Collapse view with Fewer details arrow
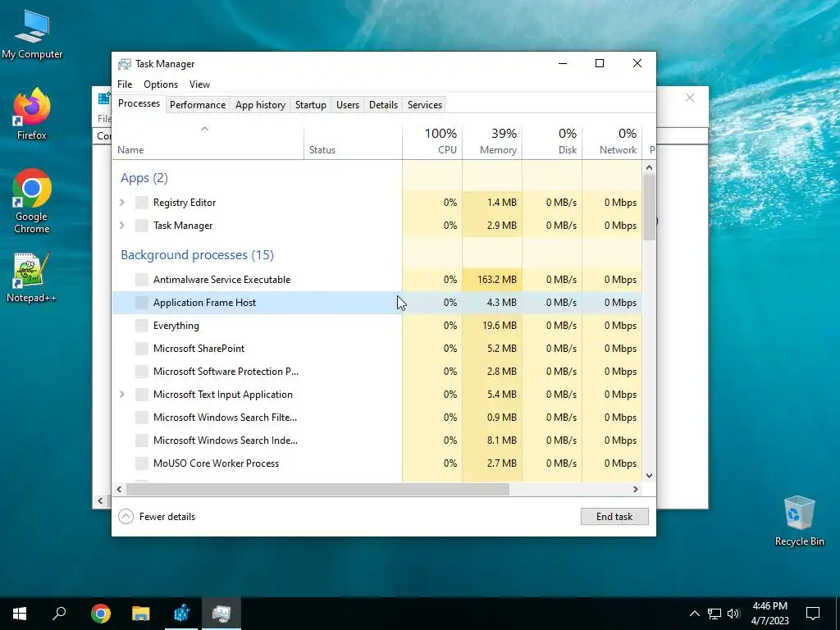This screenshot has height=630, width=840. pyautogui.click(x=126, y=517)
